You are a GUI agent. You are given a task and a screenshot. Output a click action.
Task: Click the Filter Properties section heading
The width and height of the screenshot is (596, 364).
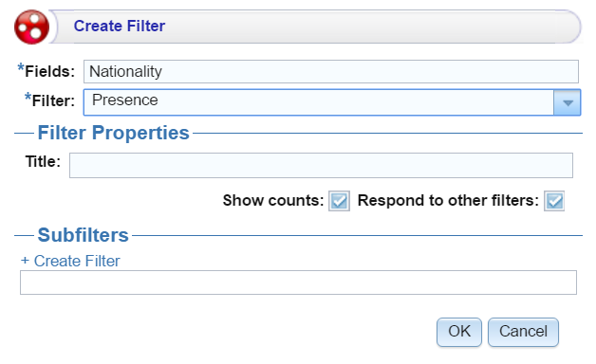click(x=113, y=133)
